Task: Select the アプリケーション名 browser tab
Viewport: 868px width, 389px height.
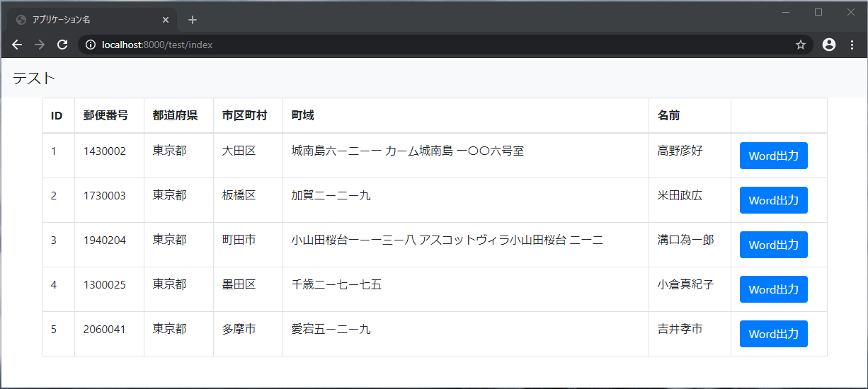Action: (x=92, y=20)
